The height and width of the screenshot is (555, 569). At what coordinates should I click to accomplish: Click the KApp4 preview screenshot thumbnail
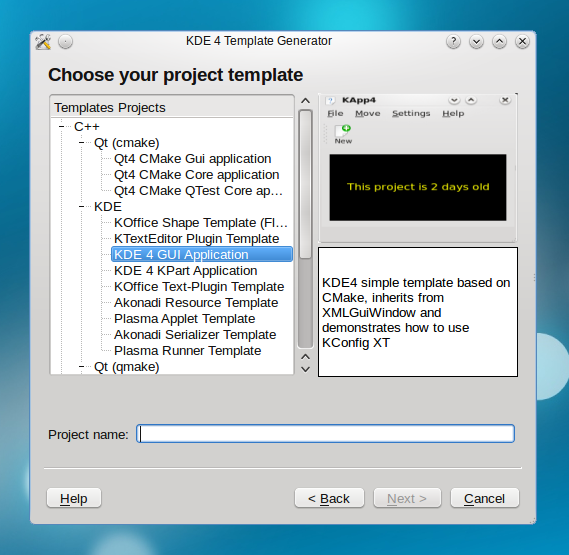tap(417, 168)
